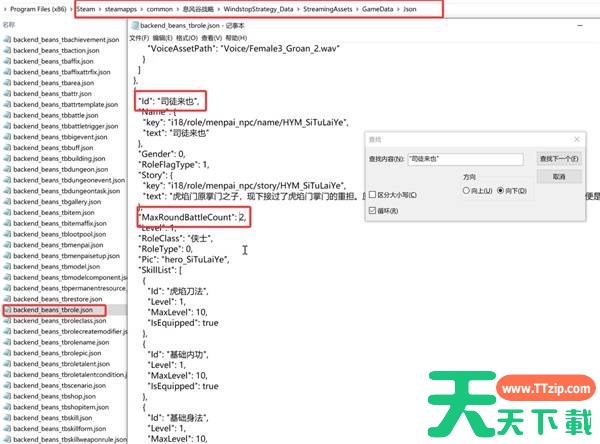Select backend_beans_tbdungeon.json file icon

(7, 167)
